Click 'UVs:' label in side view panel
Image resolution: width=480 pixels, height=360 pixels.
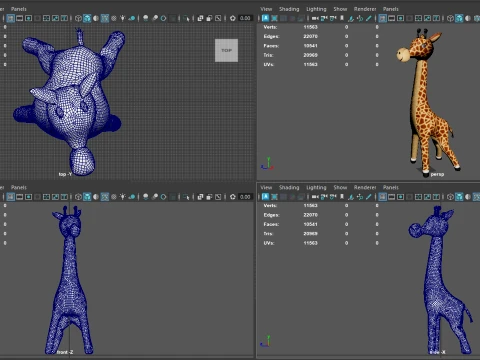pos(269,243)
